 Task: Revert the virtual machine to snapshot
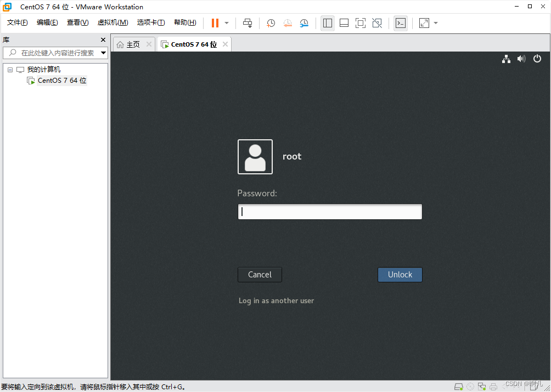288,23
